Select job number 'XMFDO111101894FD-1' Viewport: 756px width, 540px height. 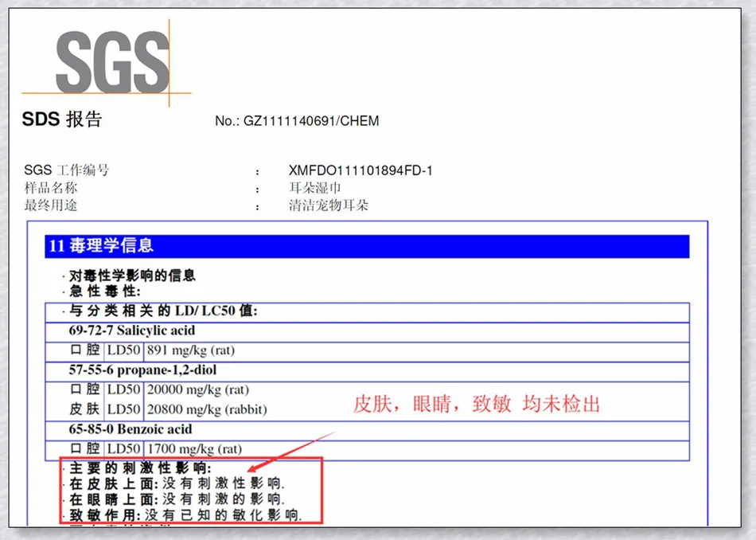[360, 170]
